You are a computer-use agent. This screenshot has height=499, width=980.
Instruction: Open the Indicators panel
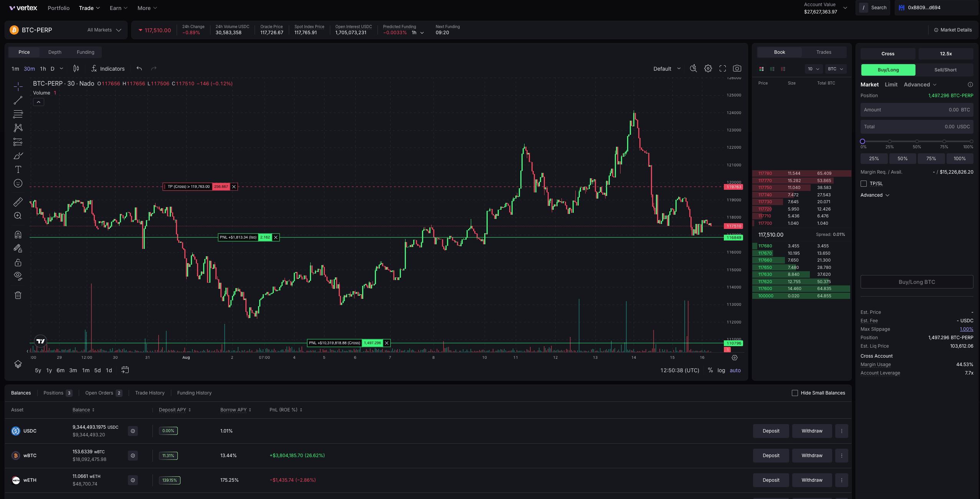pos(108,69)
